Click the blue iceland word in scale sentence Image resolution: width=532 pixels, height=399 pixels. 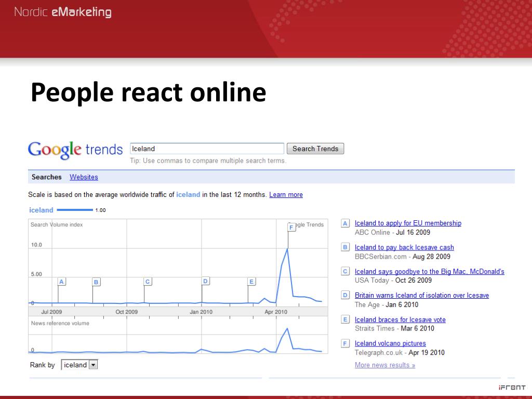(188, 194)
